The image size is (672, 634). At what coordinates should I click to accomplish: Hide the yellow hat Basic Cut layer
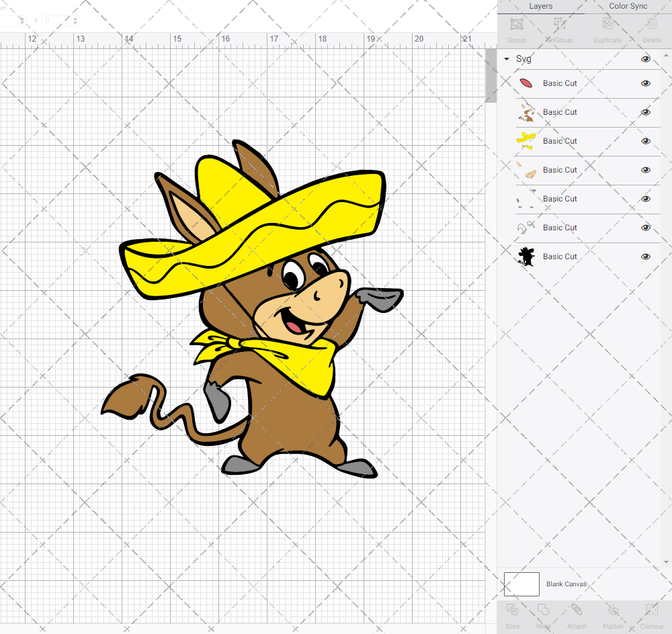[x=645, y=141]
